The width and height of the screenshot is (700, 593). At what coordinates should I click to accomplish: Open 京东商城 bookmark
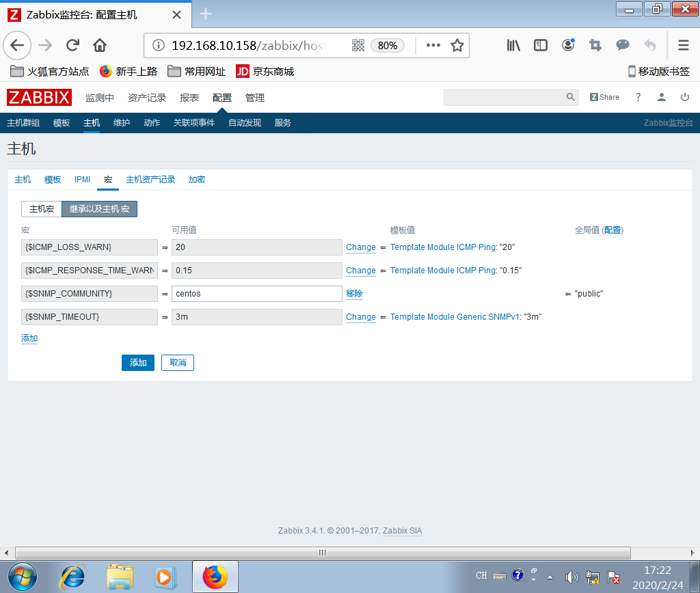[265, 71]
